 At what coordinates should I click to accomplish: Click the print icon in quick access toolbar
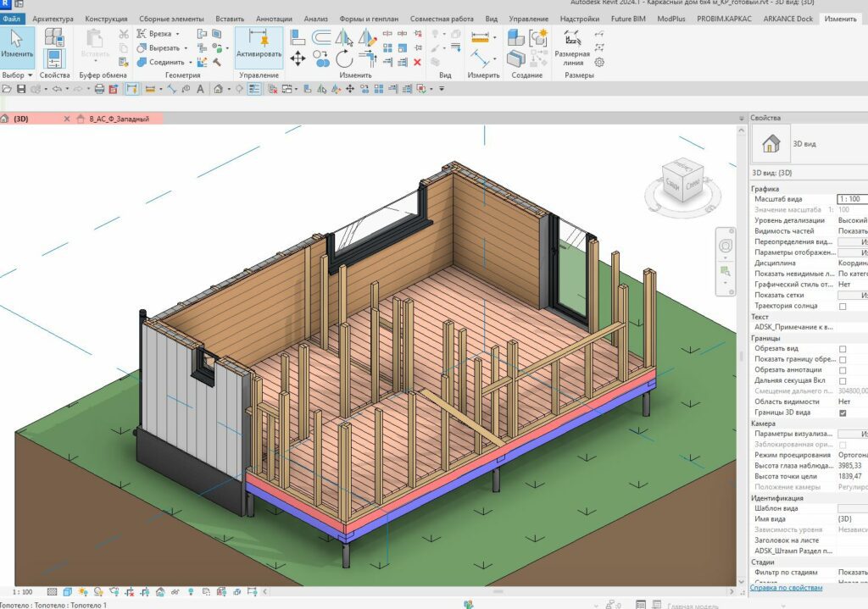(x=99, y=89)
